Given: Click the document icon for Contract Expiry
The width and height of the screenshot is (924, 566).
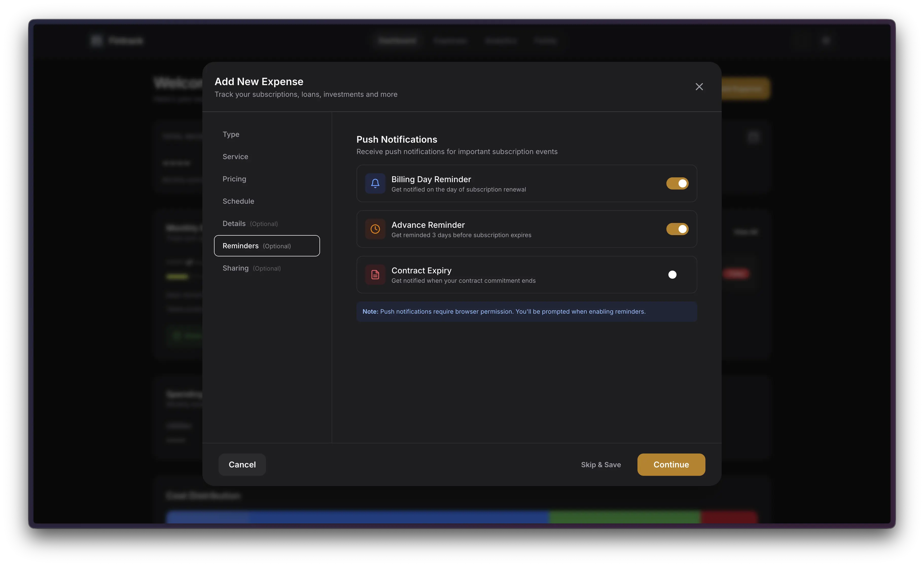Looking at the screenshot, I should (375, 275).
